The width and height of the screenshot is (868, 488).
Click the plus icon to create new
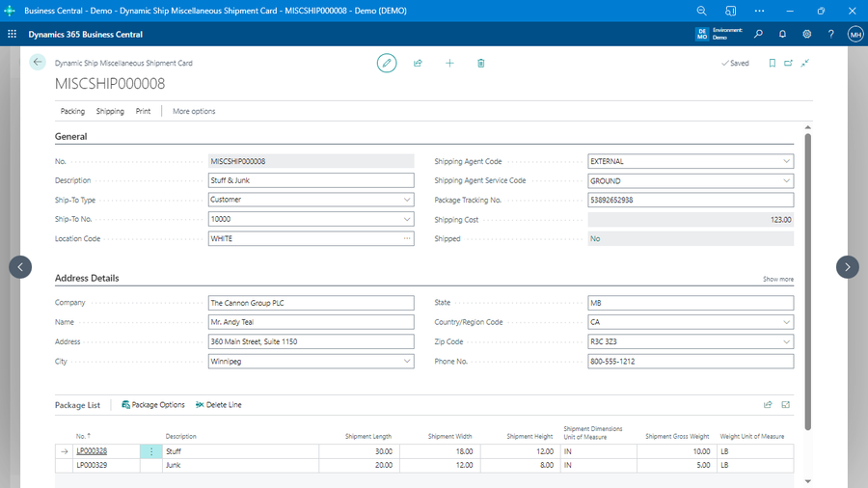[449, 63]
